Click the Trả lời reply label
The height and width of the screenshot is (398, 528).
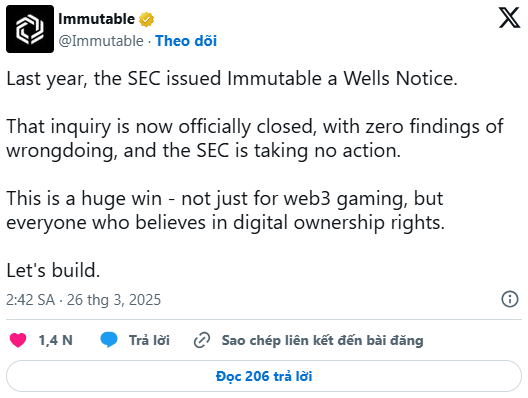(149, 340)
